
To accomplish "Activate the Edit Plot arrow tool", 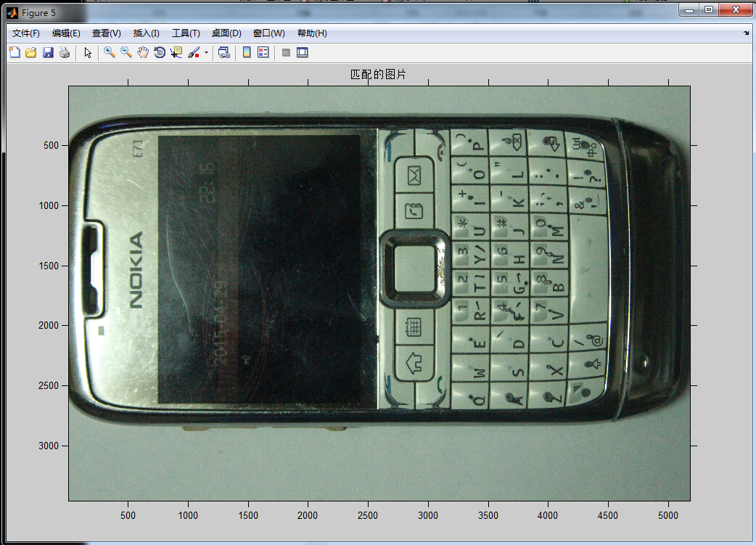I will point(88,52).
